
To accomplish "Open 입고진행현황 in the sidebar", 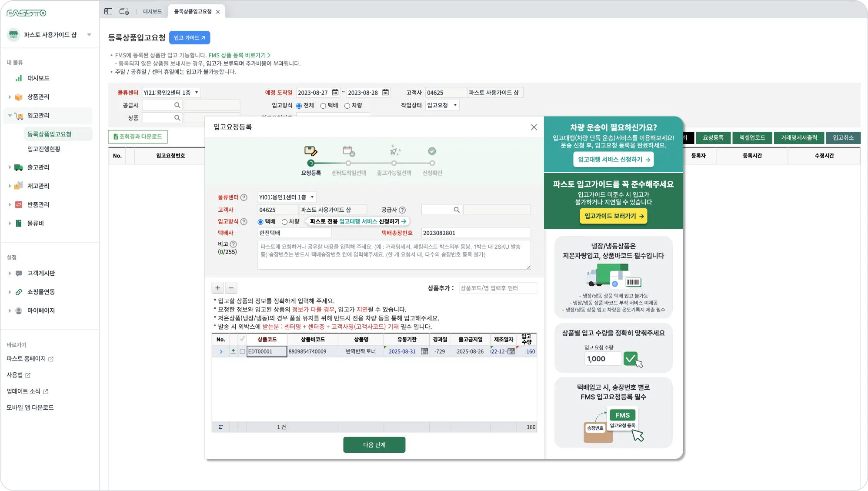I will pos(44,149).
